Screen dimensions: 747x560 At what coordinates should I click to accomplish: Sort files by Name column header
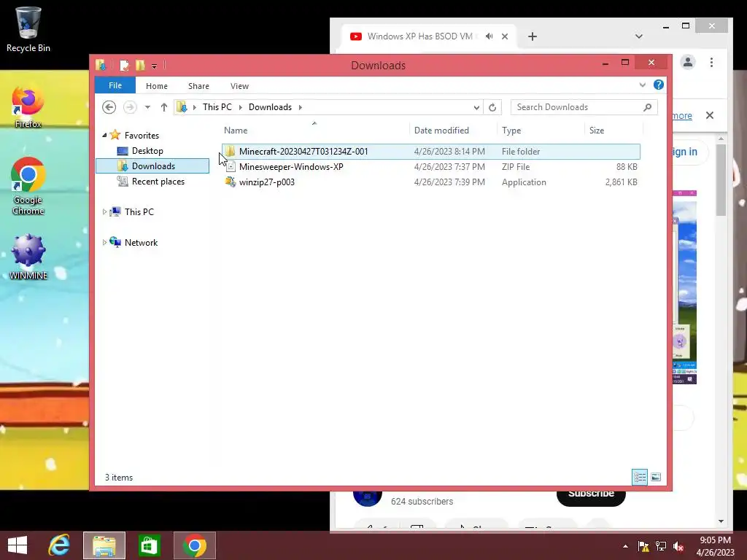click(314, 131)
